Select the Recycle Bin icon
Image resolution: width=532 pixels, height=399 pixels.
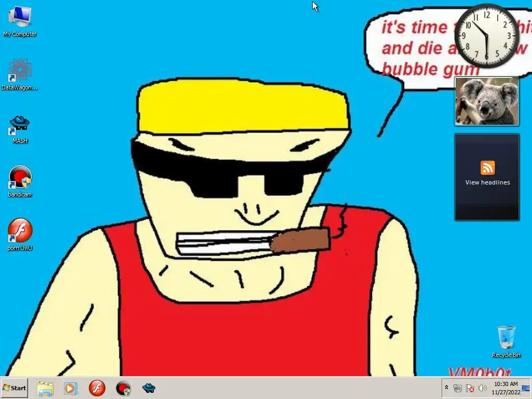(x=506, y=341)
